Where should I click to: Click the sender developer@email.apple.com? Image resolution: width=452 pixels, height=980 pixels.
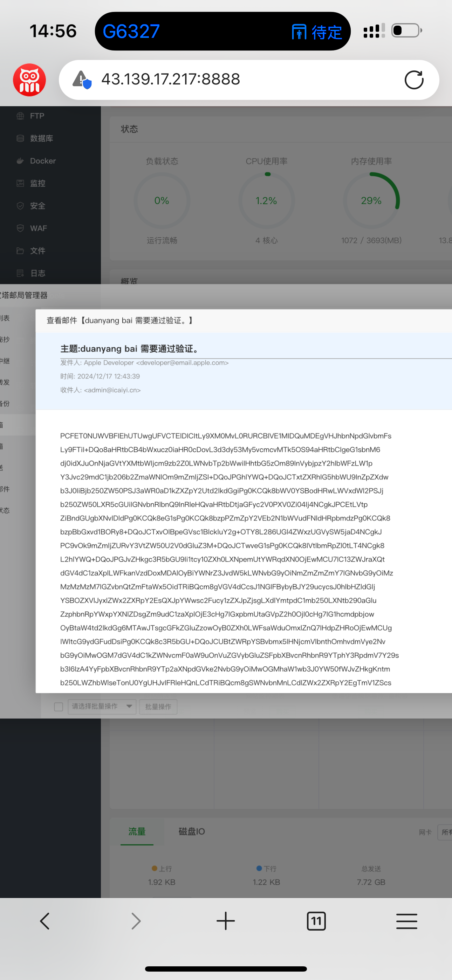pos(182,362)
